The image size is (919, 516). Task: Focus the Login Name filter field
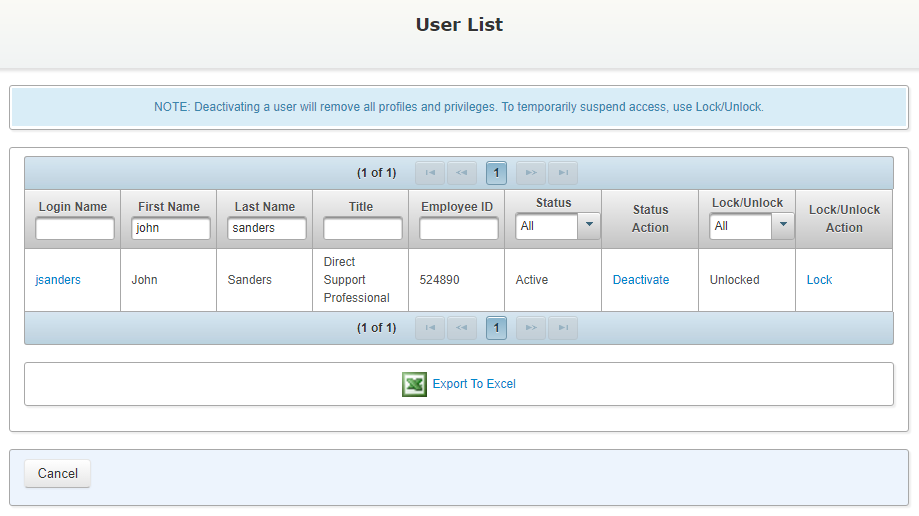point(75,229)
